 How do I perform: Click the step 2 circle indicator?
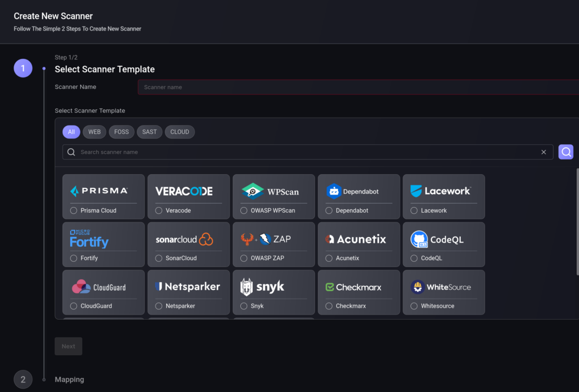tap(23, 380)
